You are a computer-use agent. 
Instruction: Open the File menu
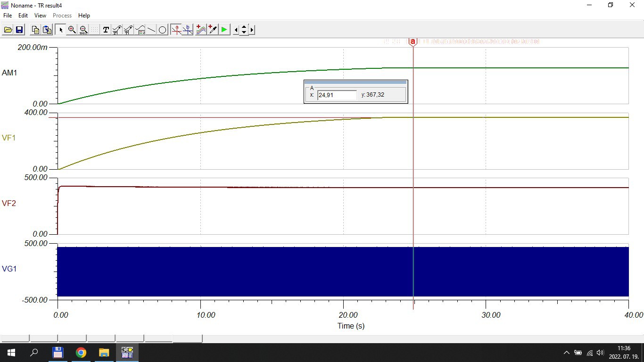tap(8, 16)
